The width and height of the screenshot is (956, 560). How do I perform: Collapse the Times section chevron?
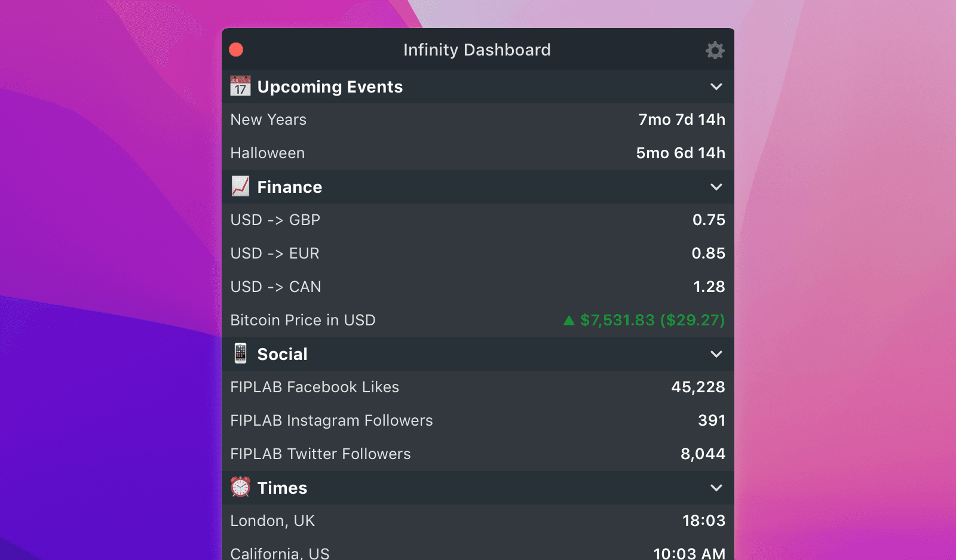716,488
